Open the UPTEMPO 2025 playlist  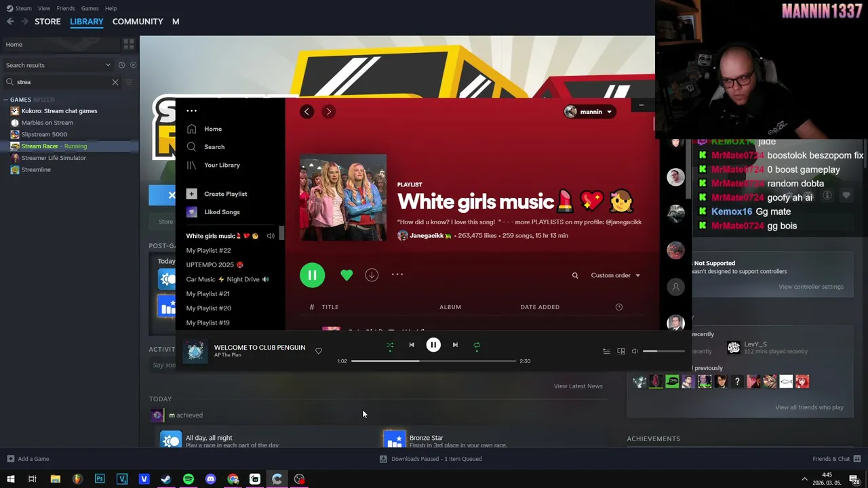[x=214, y=265]
